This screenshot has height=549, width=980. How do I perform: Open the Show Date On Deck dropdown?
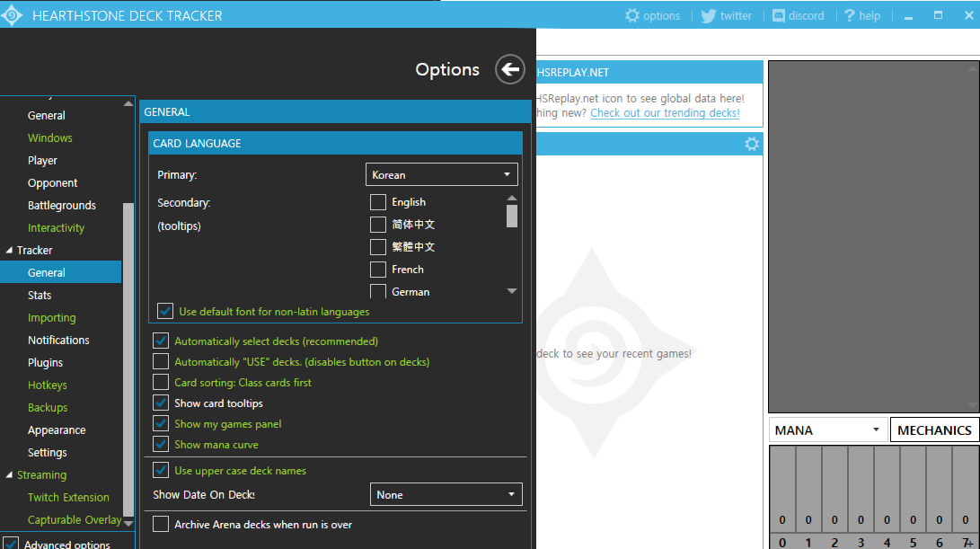click(446, 494)
